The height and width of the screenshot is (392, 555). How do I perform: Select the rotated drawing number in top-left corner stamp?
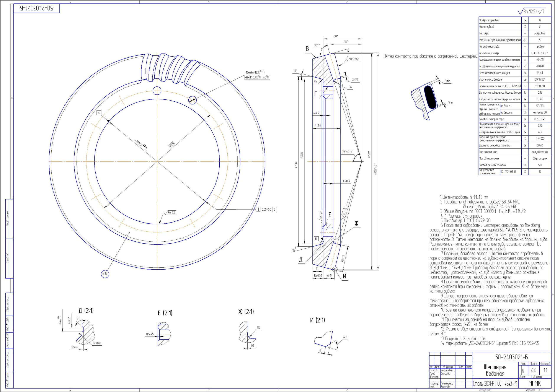pos(36,8)
